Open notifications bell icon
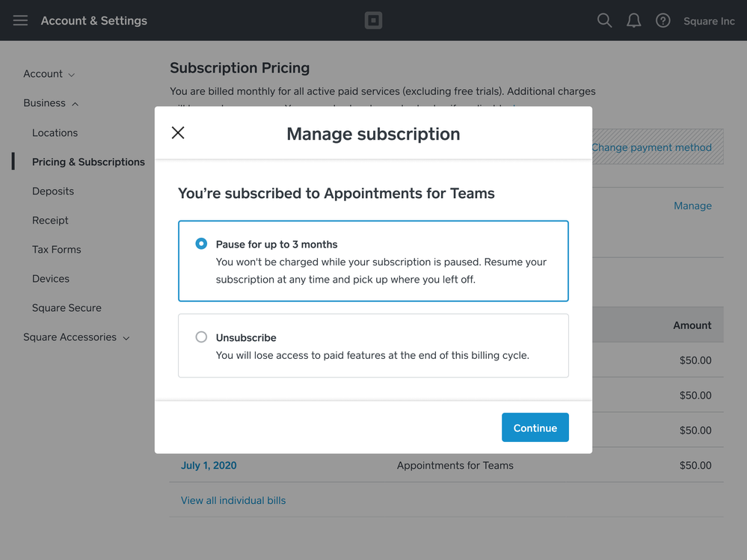 click(633, 20)
